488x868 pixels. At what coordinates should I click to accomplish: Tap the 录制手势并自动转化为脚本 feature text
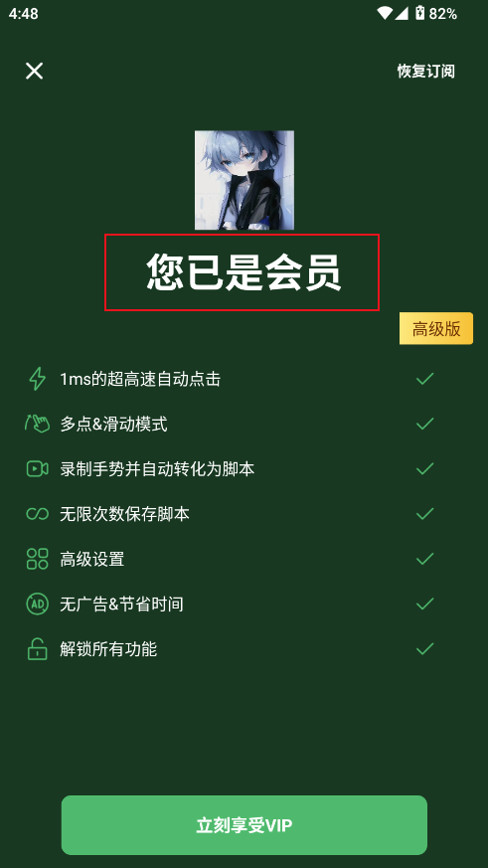point(157,469)
